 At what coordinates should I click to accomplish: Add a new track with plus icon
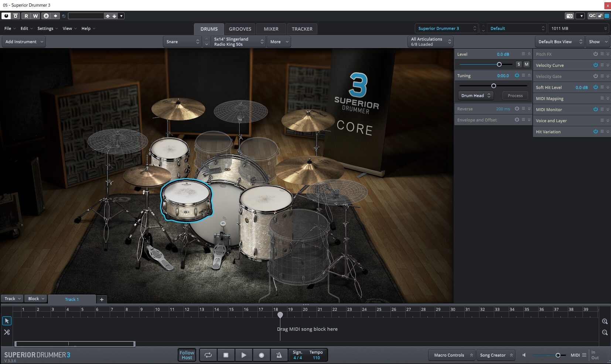pyautogui.click(x=102, y=299)
